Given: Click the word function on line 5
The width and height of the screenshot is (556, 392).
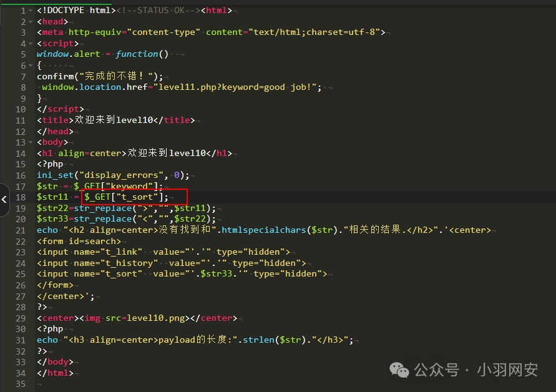Looking at the screenshot, I should tap(137, 54).
